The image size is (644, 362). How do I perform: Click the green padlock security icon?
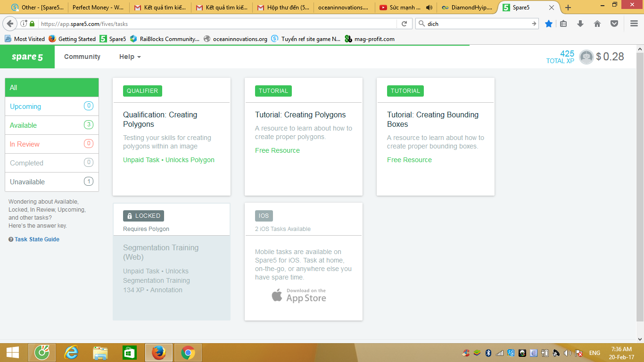point(32,24)
